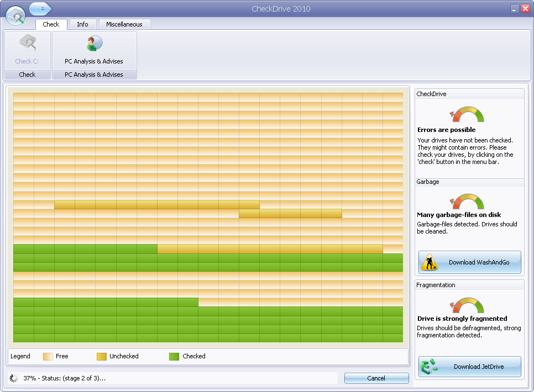This screenshot has width=534, height=392.
Task: Click the Fragmentation panel header
Action: tap(469, 285)
